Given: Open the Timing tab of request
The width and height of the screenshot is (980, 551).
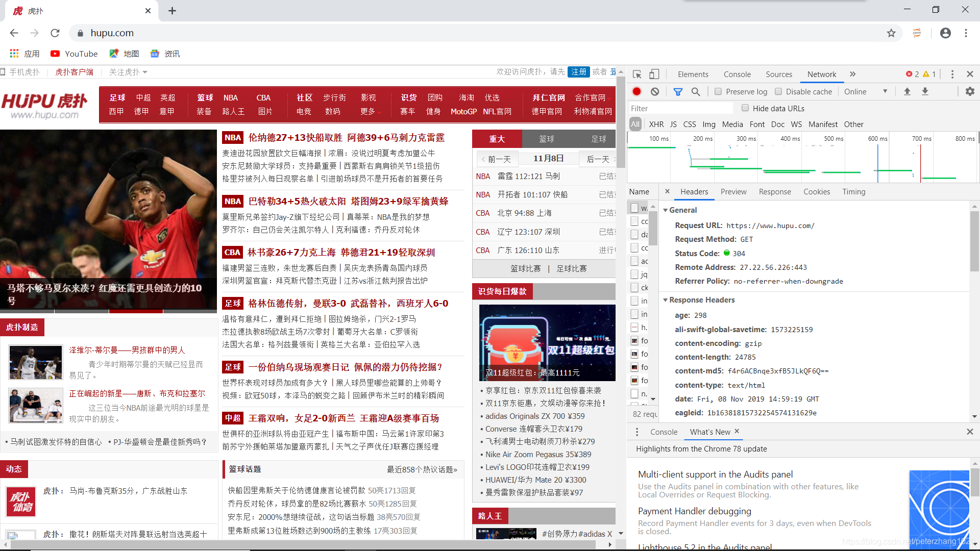Looking at the screenshot, I should point(854,192).
